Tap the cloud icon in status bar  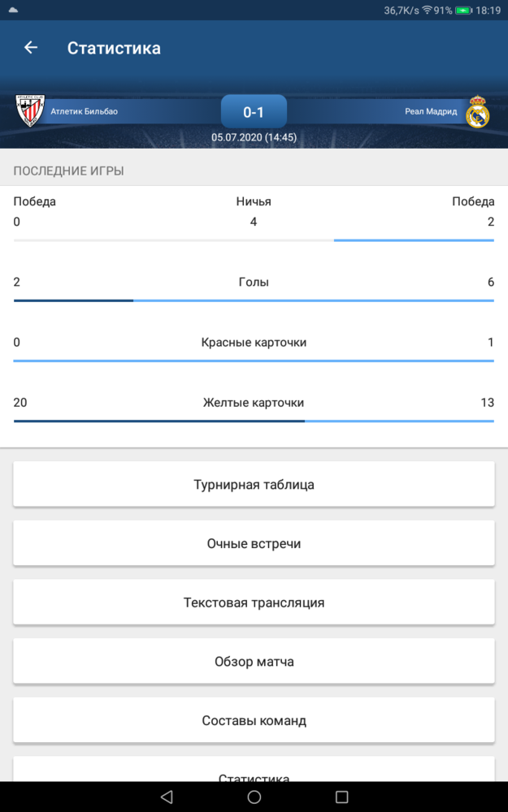tap(14, 10)
